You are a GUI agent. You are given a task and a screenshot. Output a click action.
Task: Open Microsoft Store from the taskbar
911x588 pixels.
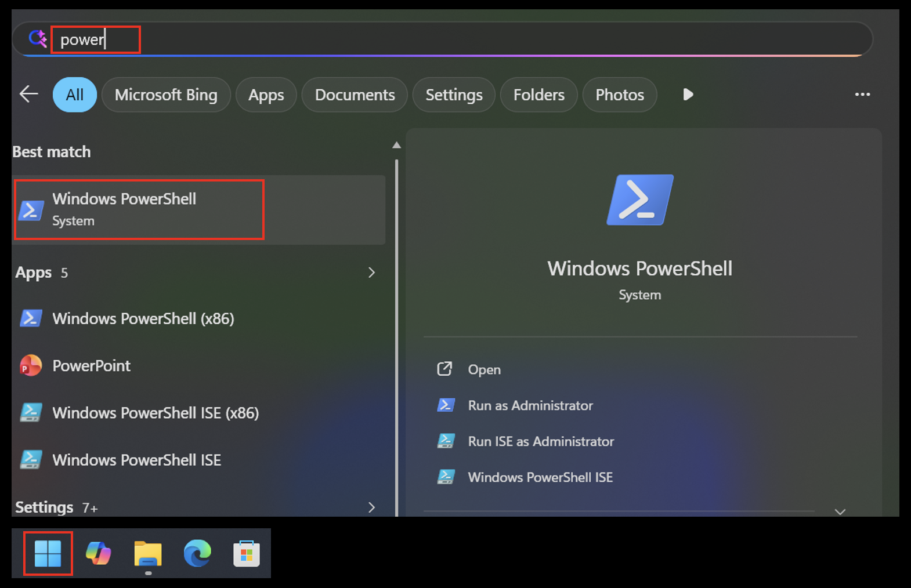tap(247, 553)
